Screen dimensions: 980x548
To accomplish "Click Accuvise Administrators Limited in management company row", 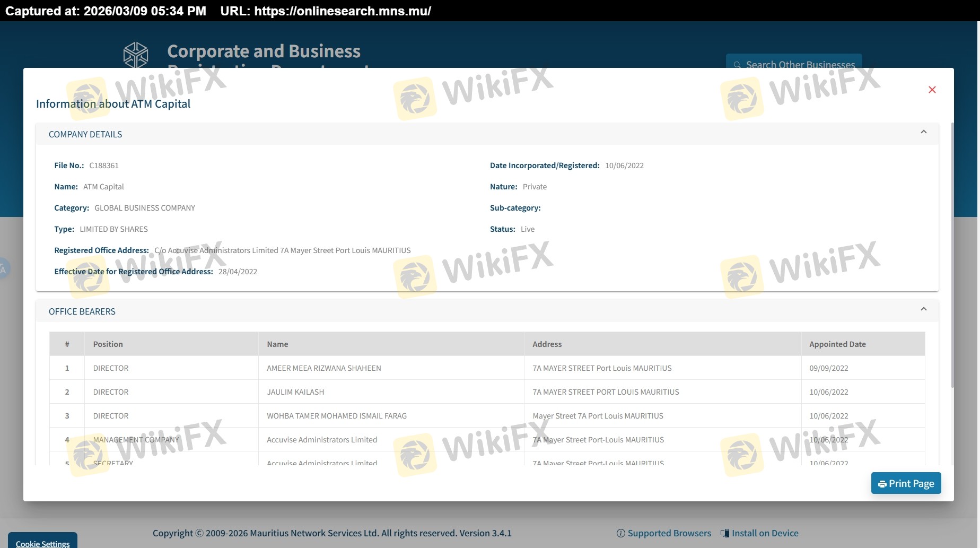I will [x=322, y=440].
